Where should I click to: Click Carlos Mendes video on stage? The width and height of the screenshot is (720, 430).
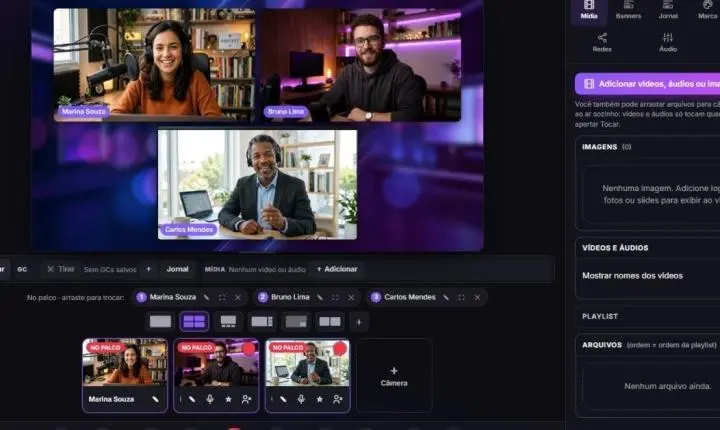(x=257, y=184)
